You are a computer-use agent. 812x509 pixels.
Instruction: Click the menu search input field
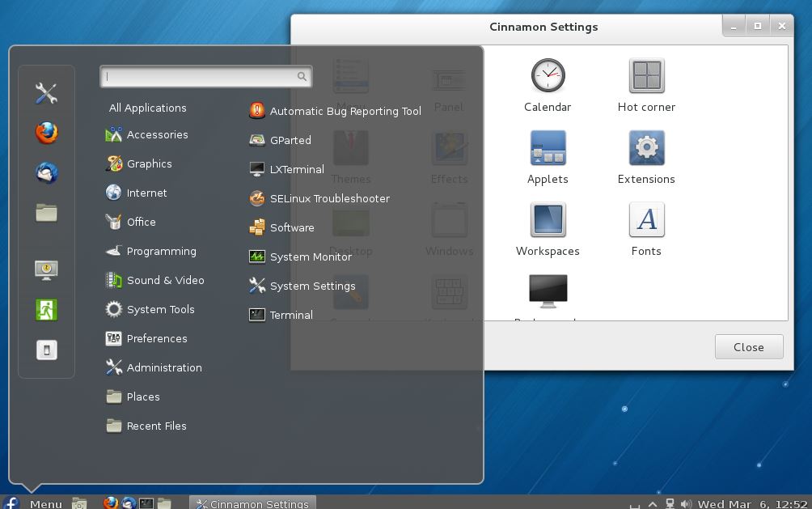coord(206,77)
